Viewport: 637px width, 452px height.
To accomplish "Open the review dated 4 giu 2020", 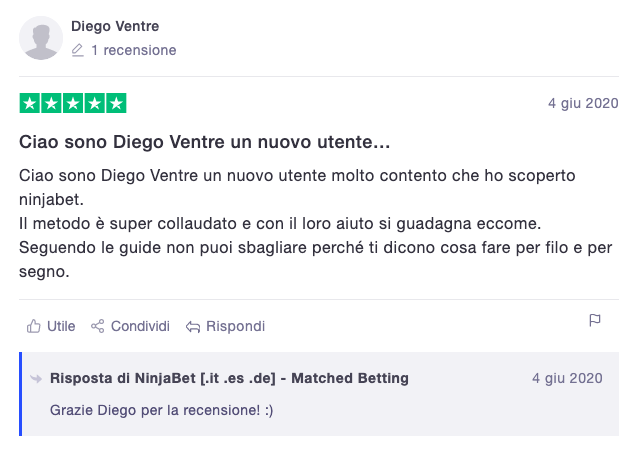I will click(x=583, y=103).
